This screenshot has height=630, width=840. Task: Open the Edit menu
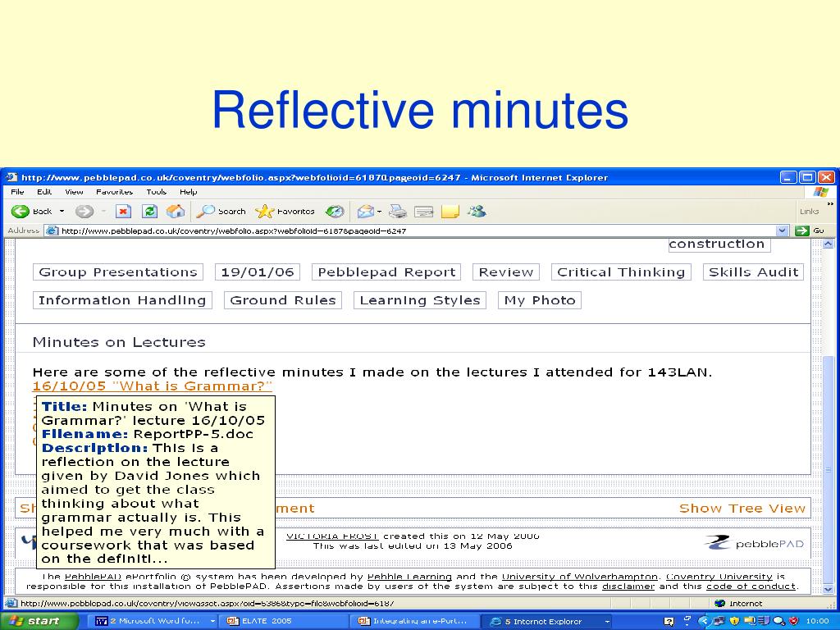pos(44,192)
